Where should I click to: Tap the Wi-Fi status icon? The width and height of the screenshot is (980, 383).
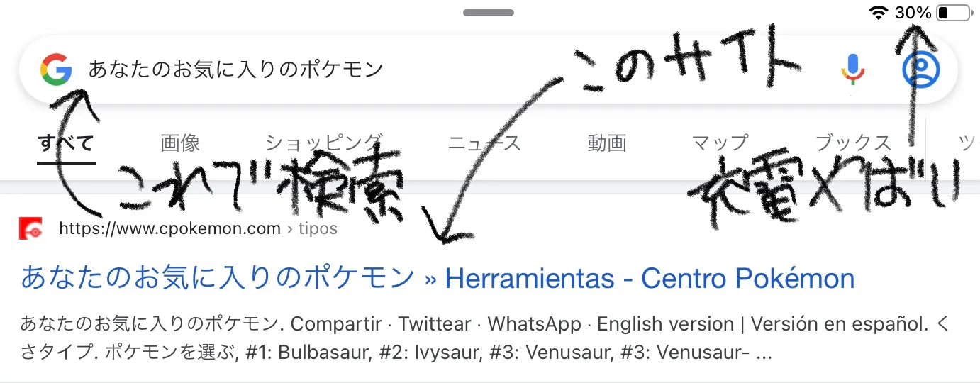coord(879,13)
